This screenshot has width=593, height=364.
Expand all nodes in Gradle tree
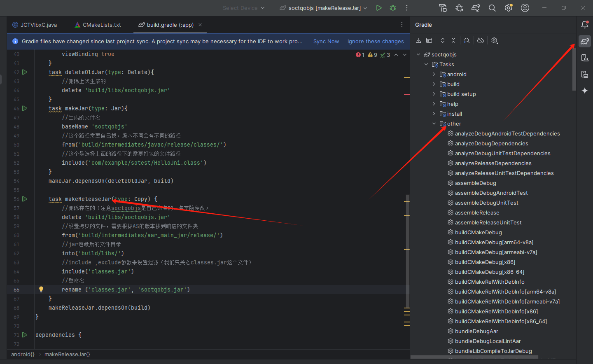443,40
